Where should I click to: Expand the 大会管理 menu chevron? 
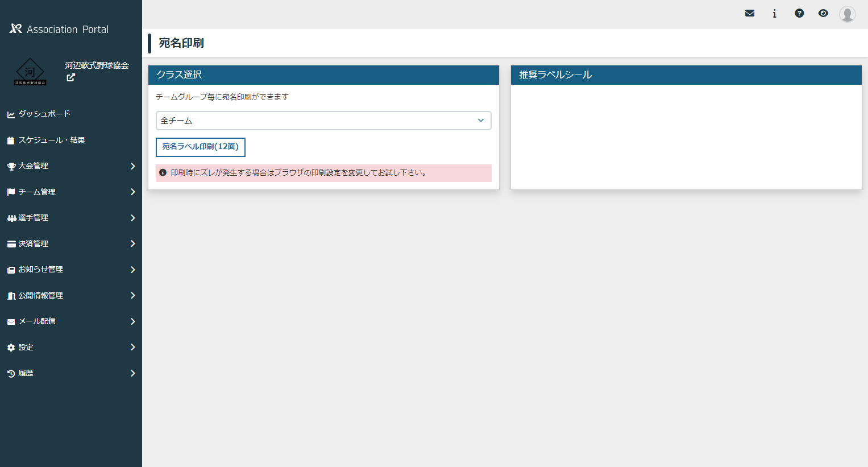[x=132, y=166]
